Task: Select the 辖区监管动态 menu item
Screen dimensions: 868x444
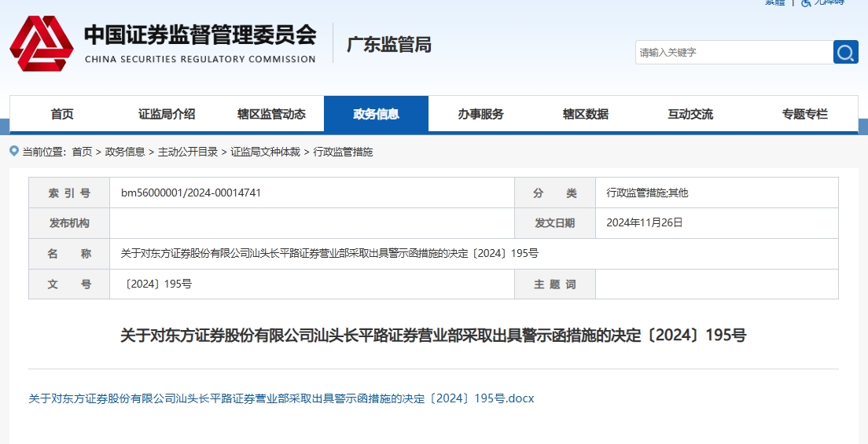Action: click(x=271, y=114)
